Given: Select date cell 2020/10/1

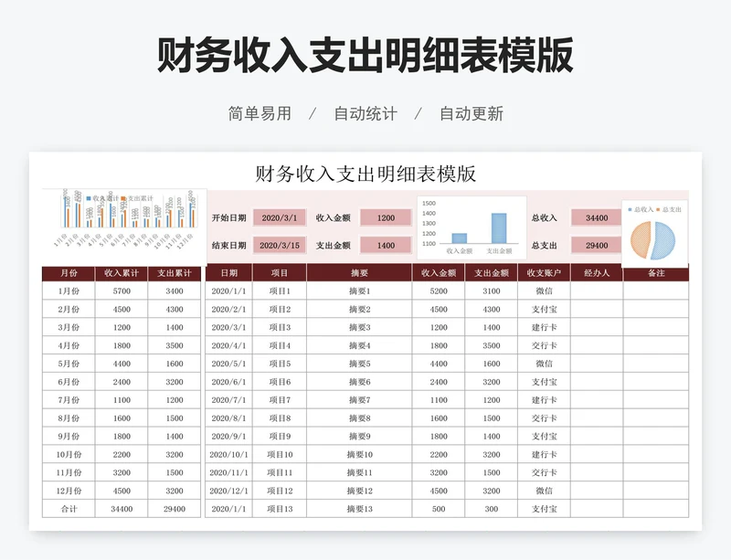Looking at the screenshot, I should (x=229, y=455).
